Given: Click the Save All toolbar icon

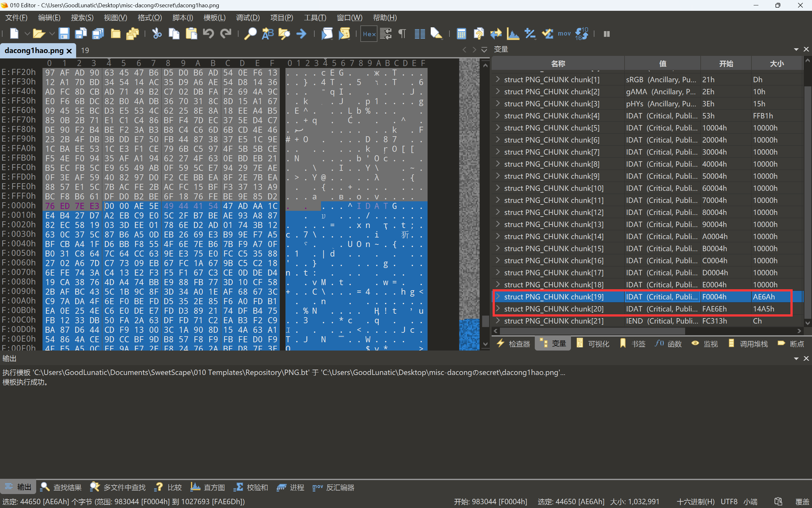Looking at the screenshot, I should click(x=98, y=34).
